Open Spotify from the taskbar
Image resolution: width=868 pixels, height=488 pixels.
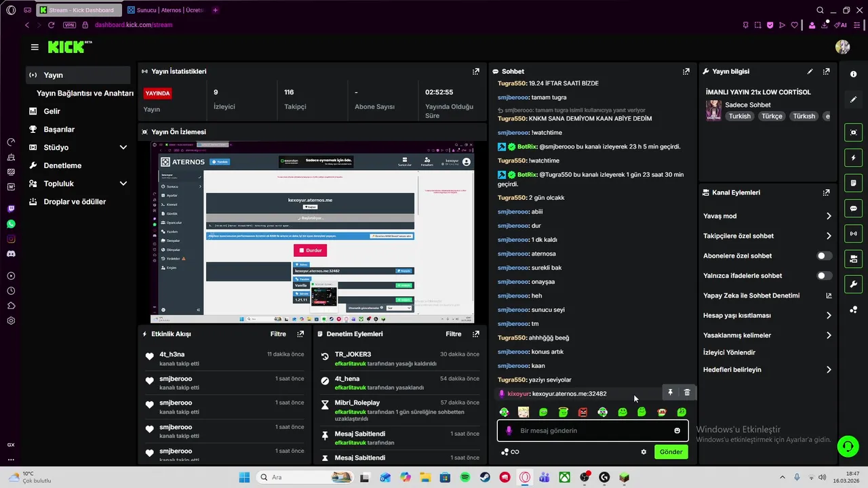coord(465,478)
